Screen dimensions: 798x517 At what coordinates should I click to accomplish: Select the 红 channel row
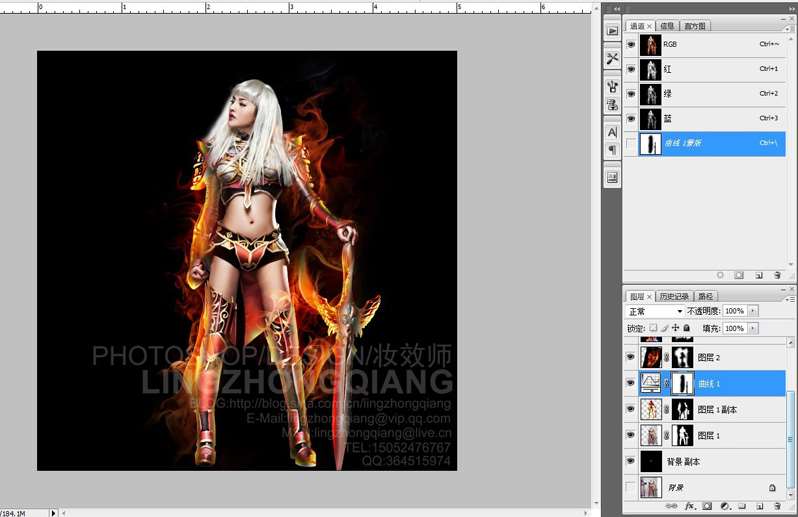coord(705,69)
